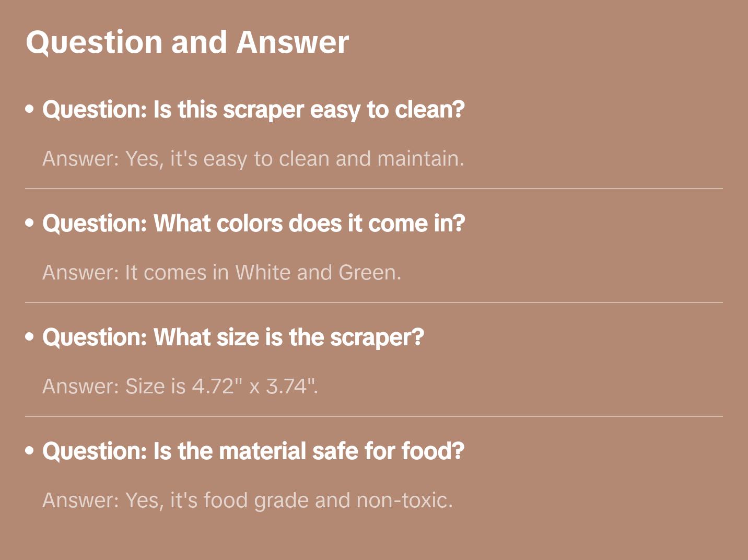
Task: Click bullet before the colors question
Action: [x=30, y=223]
